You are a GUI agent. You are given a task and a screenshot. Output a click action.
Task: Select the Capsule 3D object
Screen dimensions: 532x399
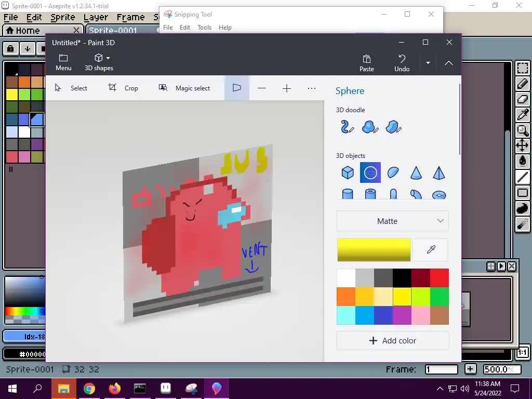pyautogui.click(x=393, y=194)
